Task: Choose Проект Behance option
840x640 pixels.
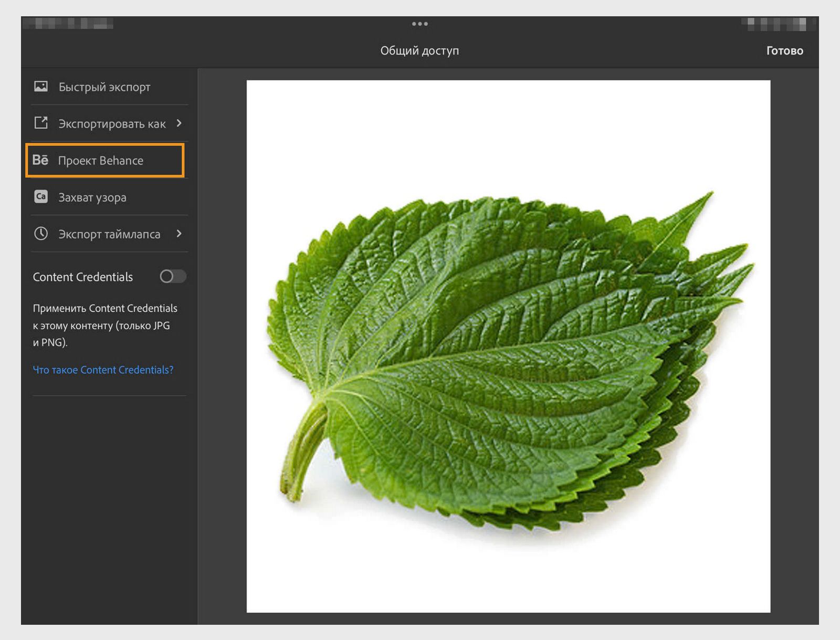Action: pyautogui.click(x=105, y=160)
